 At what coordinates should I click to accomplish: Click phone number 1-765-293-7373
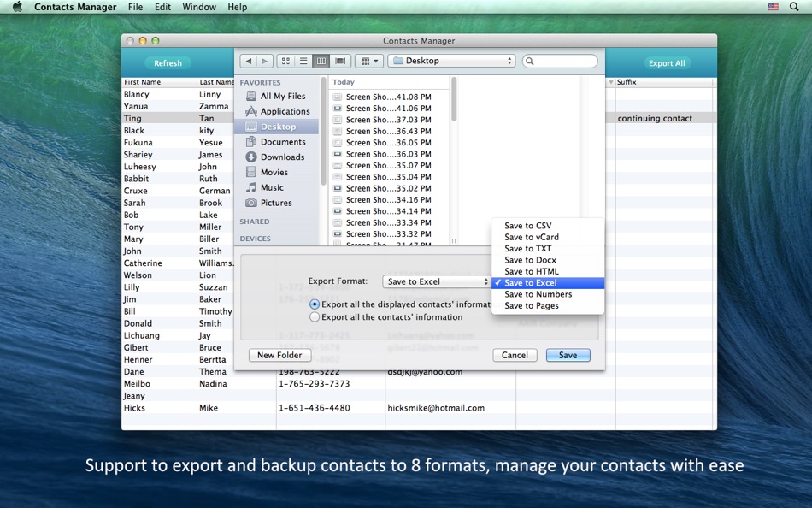pos(315,384)
